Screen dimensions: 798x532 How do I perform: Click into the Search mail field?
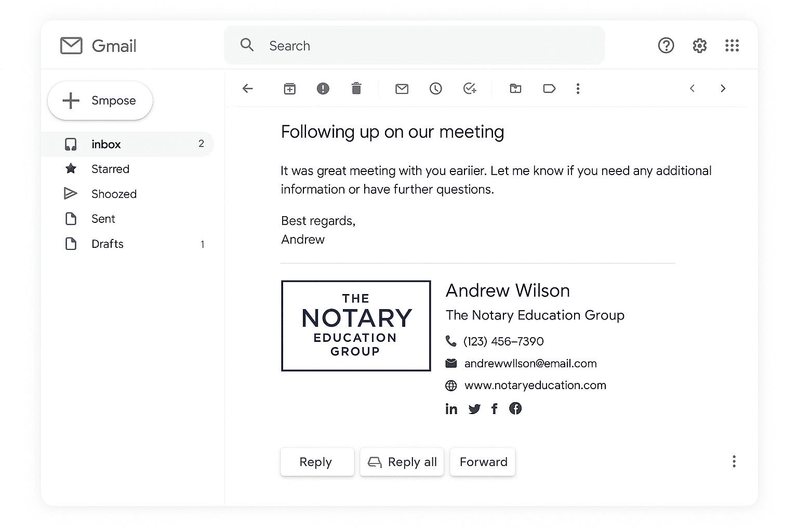[416, 46]
